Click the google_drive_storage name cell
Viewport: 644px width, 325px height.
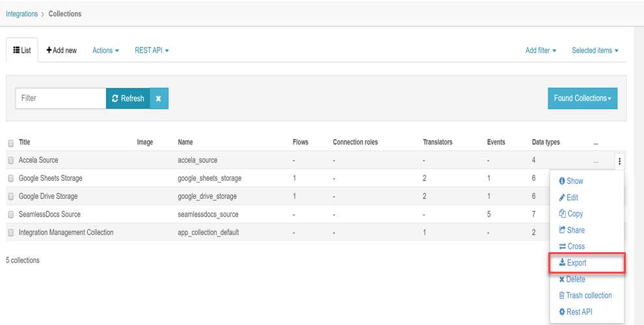[x=207, y=196]
